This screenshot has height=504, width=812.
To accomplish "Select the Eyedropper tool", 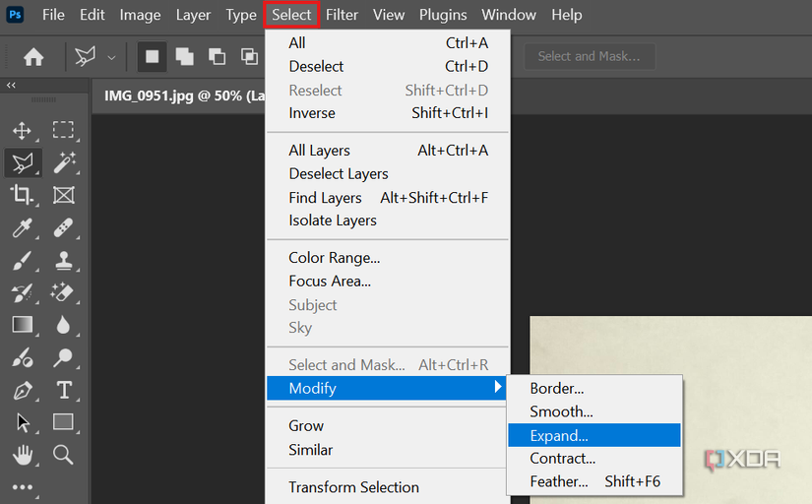I will click(x=22, y=228).
